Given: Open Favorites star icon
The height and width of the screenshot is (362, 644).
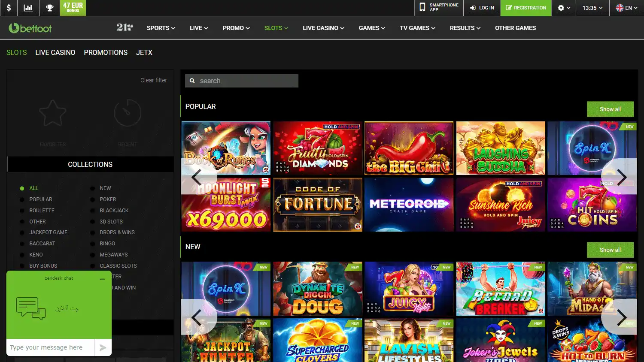Looking at the screenshot, I should tap(53, 114).
